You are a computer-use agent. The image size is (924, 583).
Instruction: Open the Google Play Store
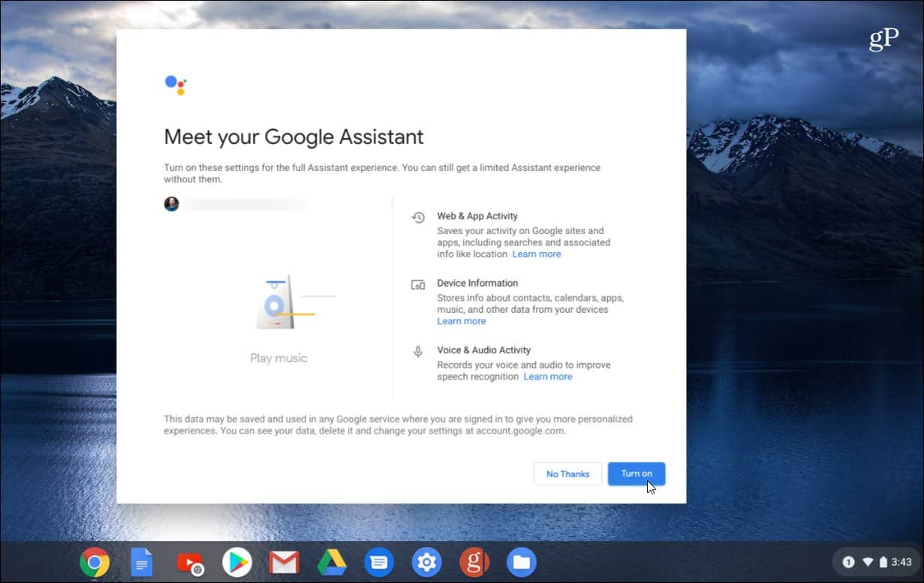[236, 562]
